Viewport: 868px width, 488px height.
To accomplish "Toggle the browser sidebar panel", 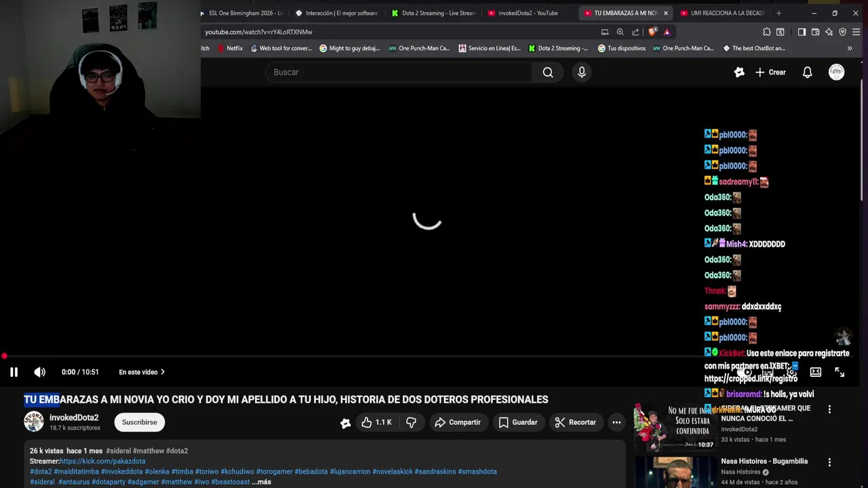I will coord(802,32).
